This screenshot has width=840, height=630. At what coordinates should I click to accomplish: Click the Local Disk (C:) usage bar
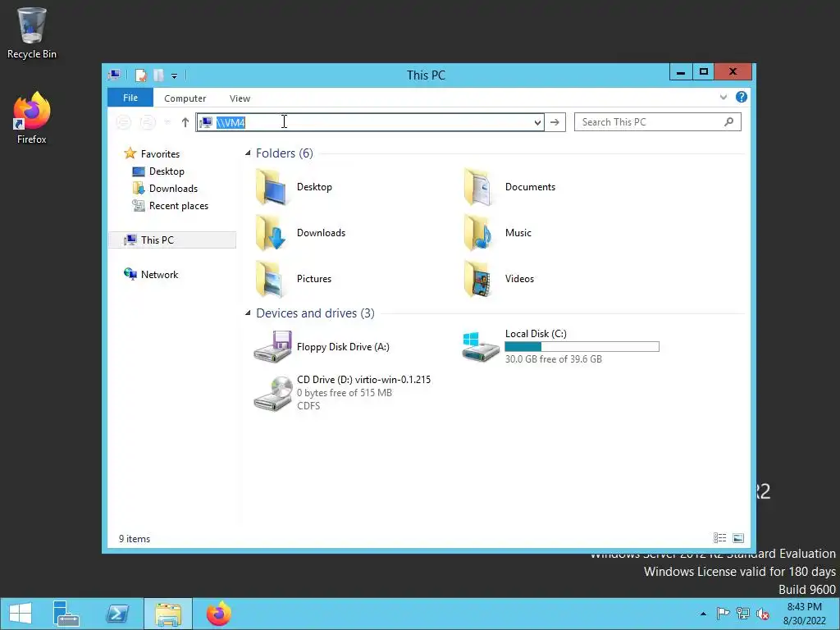click(x=582, y=347)
